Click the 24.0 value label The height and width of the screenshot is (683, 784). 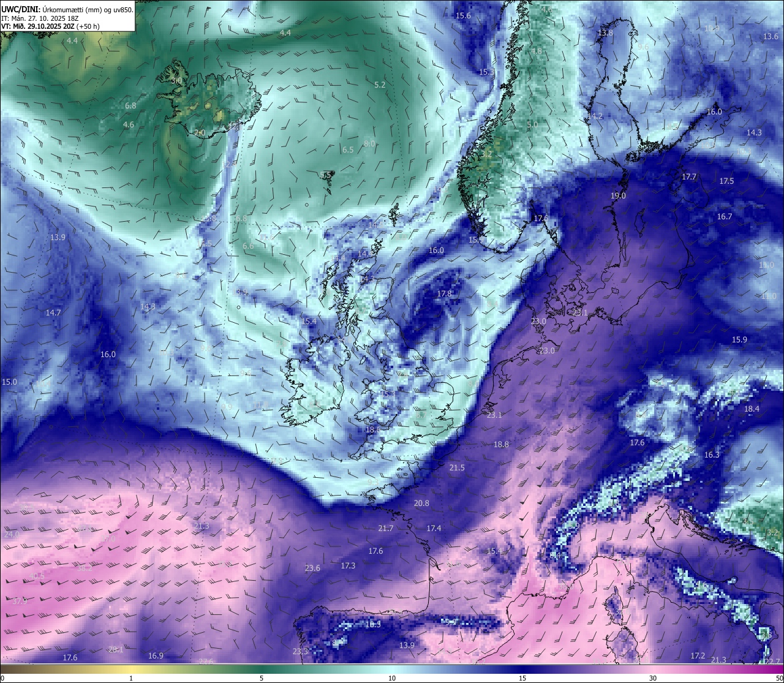(x=11, y=535)
